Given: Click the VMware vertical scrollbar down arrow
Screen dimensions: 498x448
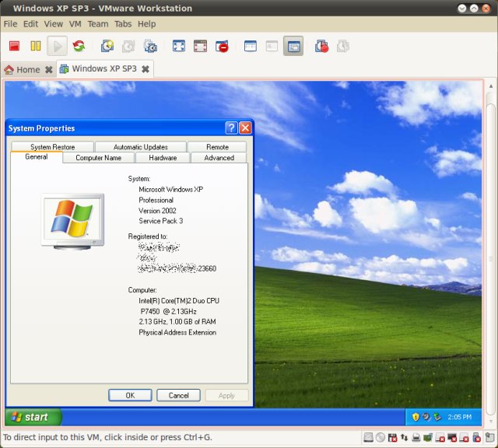Looking at the screenshot, I should coord(491,422).
